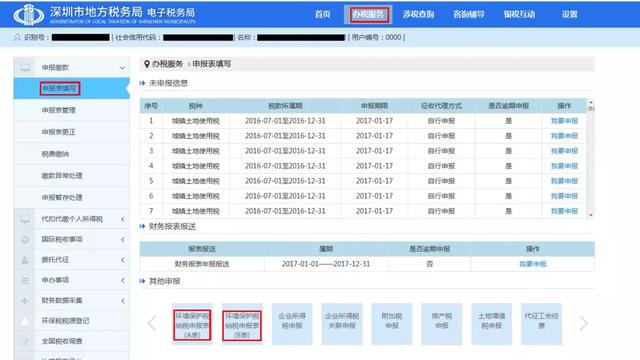This screenshot has width=640, height=360.
Task: Open the 房产税申报 tile
Action: (x=442, y=324)
